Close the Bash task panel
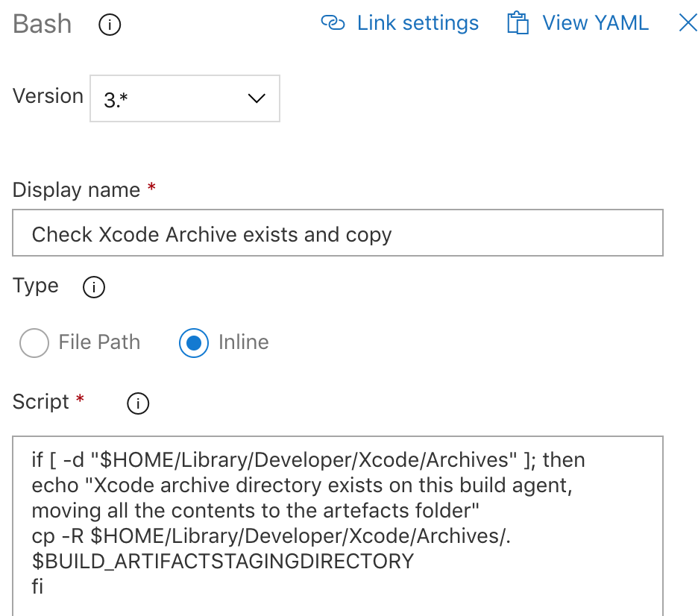The image size is (698, 616). pos(688,23)
